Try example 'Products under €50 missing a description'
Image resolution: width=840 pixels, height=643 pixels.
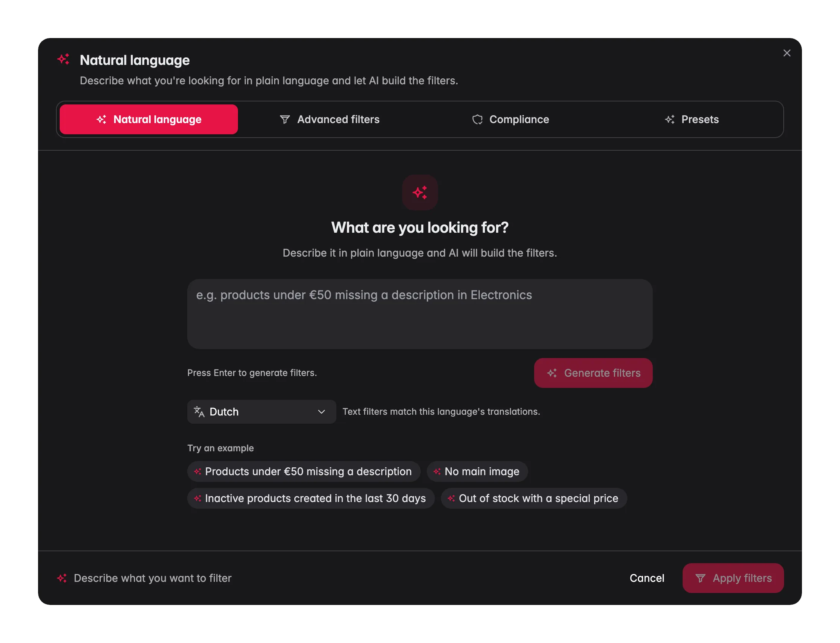click(304, 471)
